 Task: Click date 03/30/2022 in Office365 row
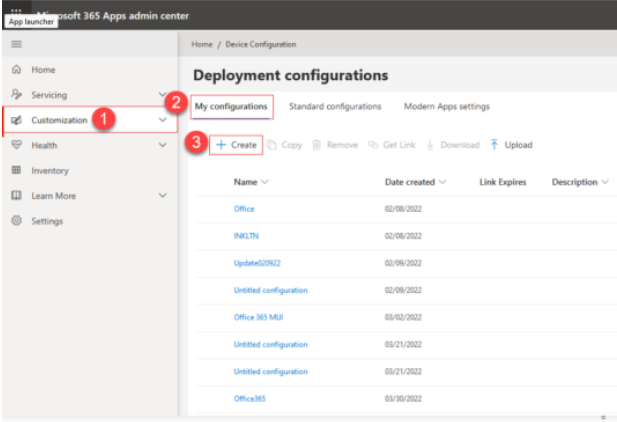tap(403, 398)
